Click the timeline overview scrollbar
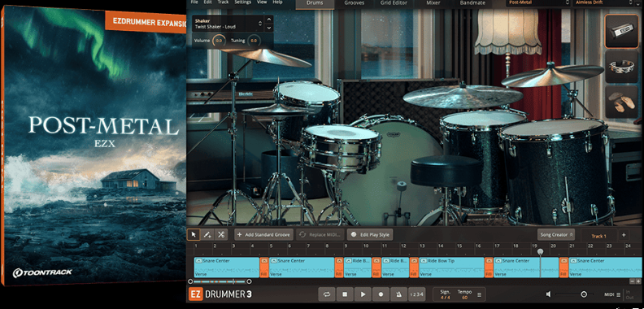644x309 pixels. [220, 281]
